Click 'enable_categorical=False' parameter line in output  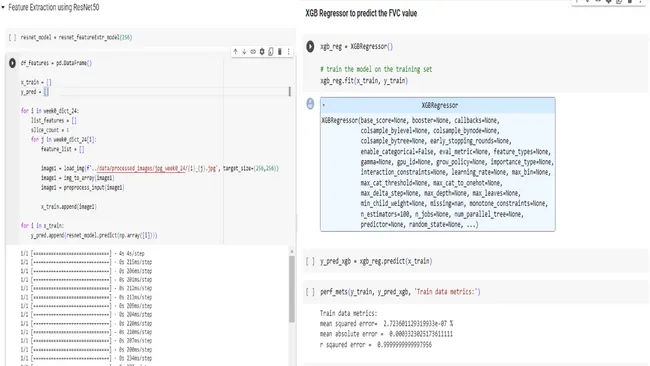tap(455, 152)
